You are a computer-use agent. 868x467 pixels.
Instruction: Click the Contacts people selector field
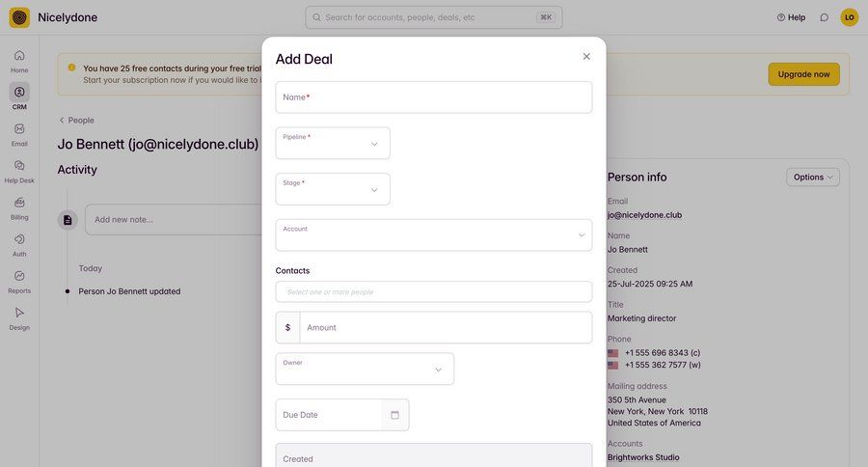point(434,292)
